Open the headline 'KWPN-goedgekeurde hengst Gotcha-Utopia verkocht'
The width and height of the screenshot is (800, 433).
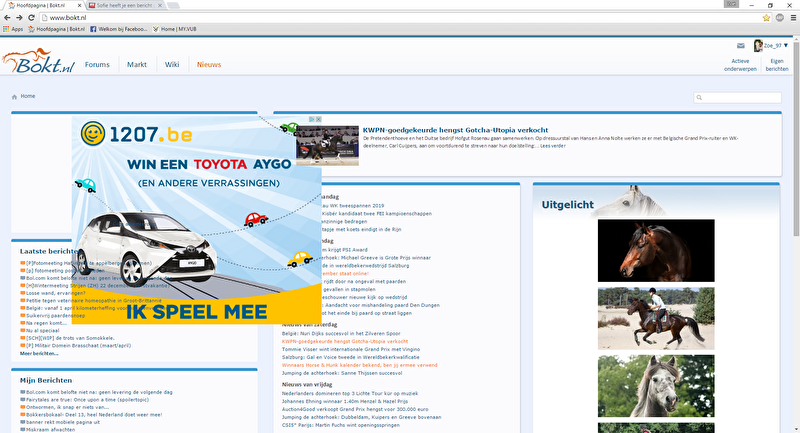click(456, 130)
